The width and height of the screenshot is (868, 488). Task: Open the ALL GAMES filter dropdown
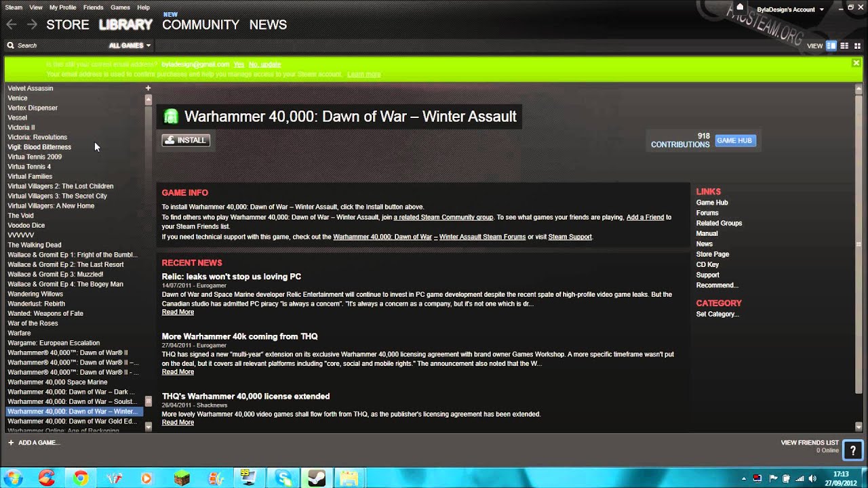[x=130, y=45]
